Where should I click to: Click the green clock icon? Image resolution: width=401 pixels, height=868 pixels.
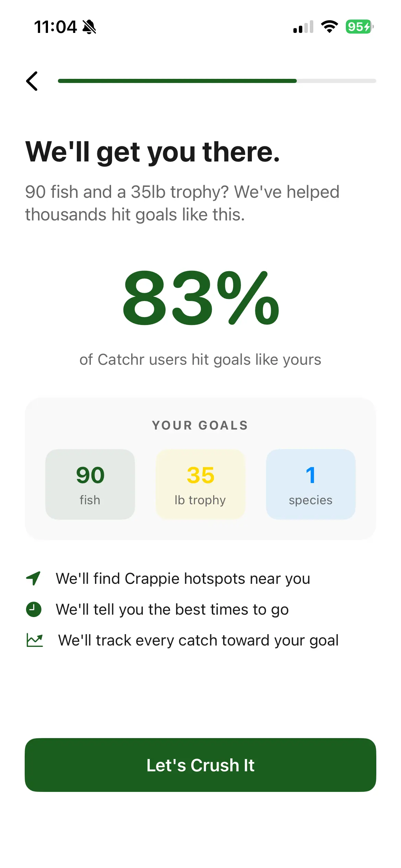[34, 609]
